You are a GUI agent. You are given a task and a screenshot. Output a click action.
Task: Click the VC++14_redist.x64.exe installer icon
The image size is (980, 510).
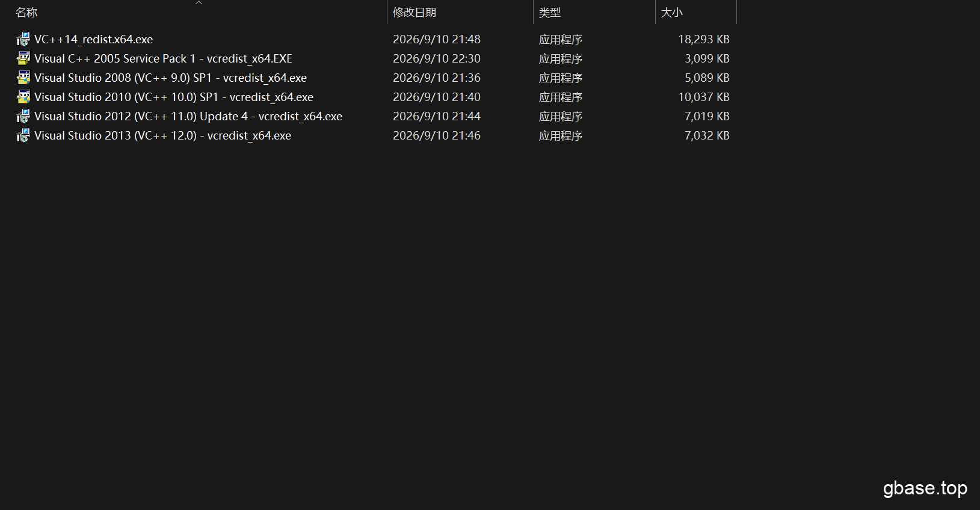[x=23, y=39]
